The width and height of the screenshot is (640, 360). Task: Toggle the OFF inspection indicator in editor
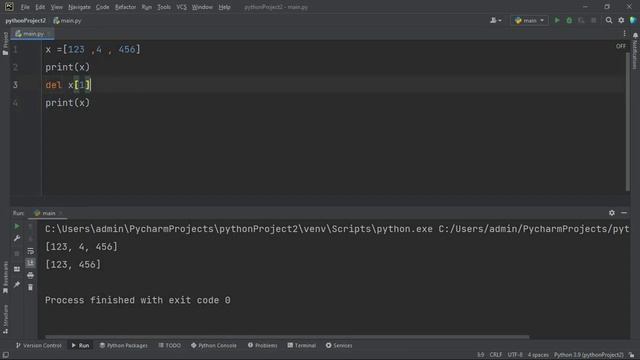click(x=620, y=46)
